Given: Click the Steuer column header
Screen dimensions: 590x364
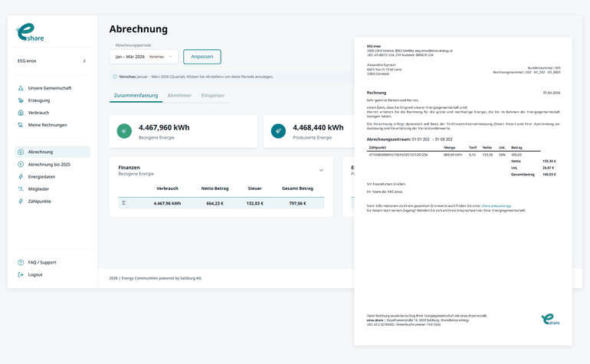Looking at the screenshot, I should [x=254, y=189].
